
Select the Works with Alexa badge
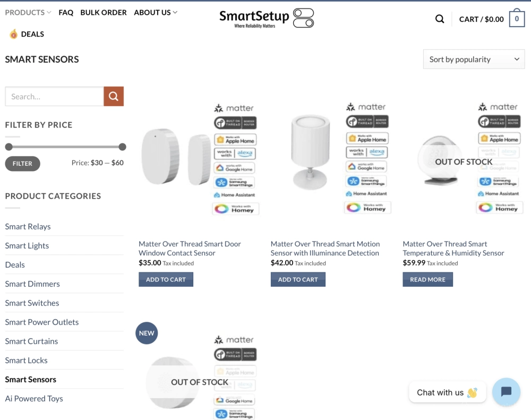pos(235,153)
